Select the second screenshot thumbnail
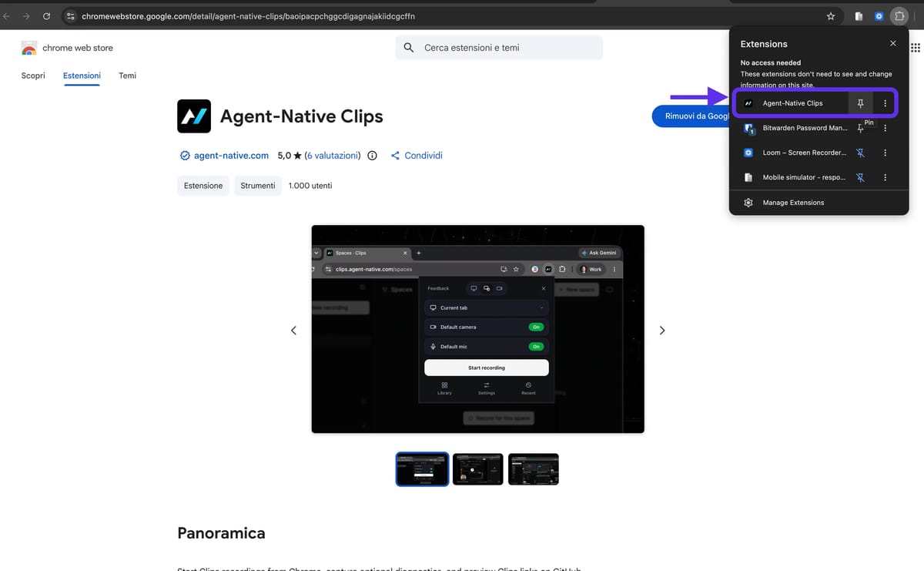 tap(478, 469)
